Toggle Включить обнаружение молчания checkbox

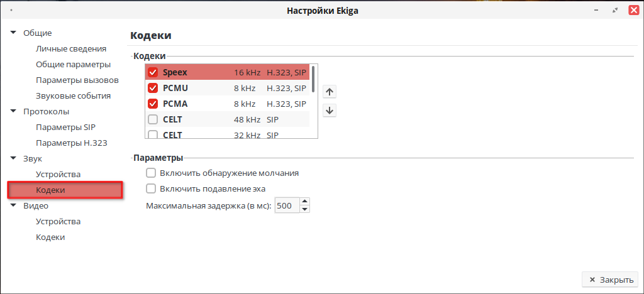151,173
